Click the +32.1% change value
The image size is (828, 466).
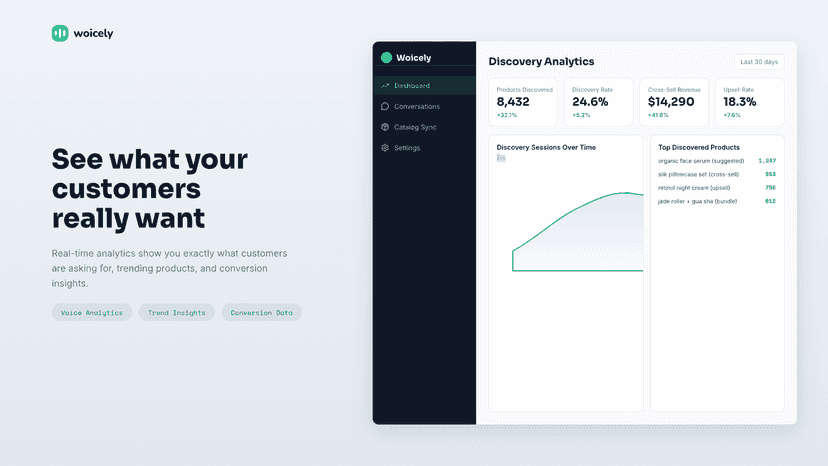pos(506,115)
